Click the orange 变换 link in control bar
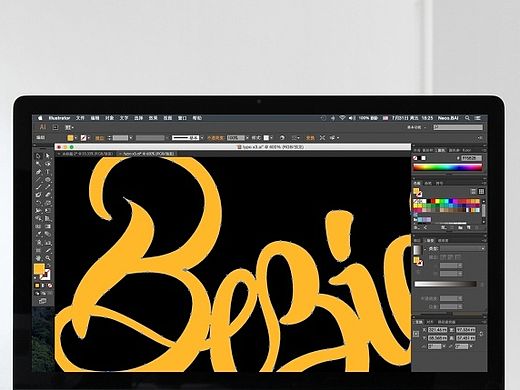This screenshot has width=520, height=390. 310,138
